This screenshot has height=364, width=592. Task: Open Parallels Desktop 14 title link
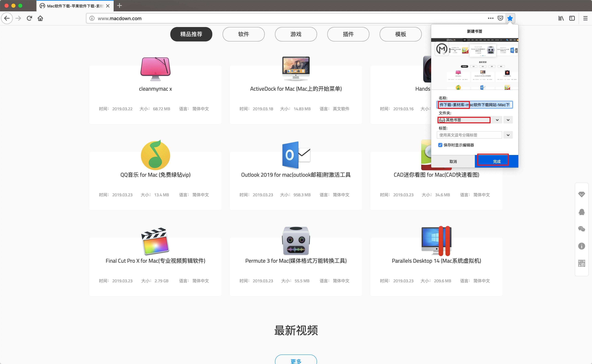(x=436, y=261)
